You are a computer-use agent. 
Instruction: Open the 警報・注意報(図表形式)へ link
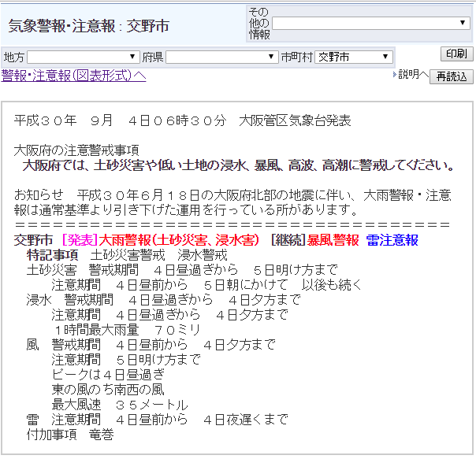(73, 75)
